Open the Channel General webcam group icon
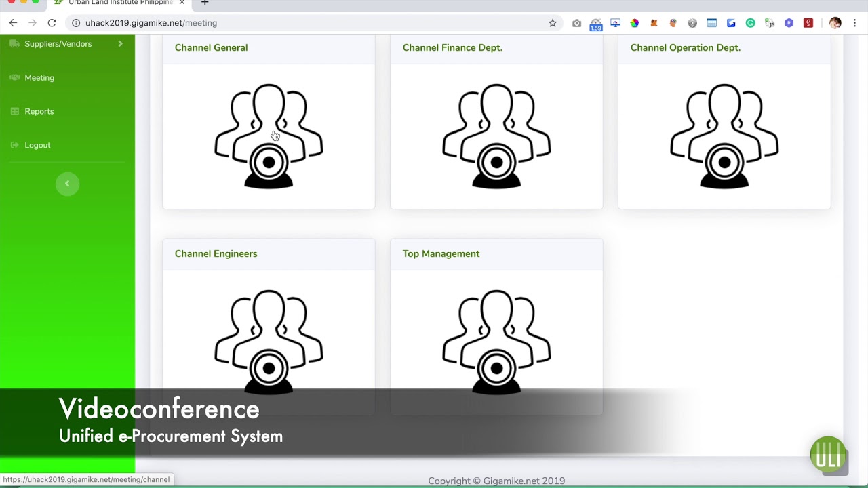 pyautogui.click(x=269, y=136)
